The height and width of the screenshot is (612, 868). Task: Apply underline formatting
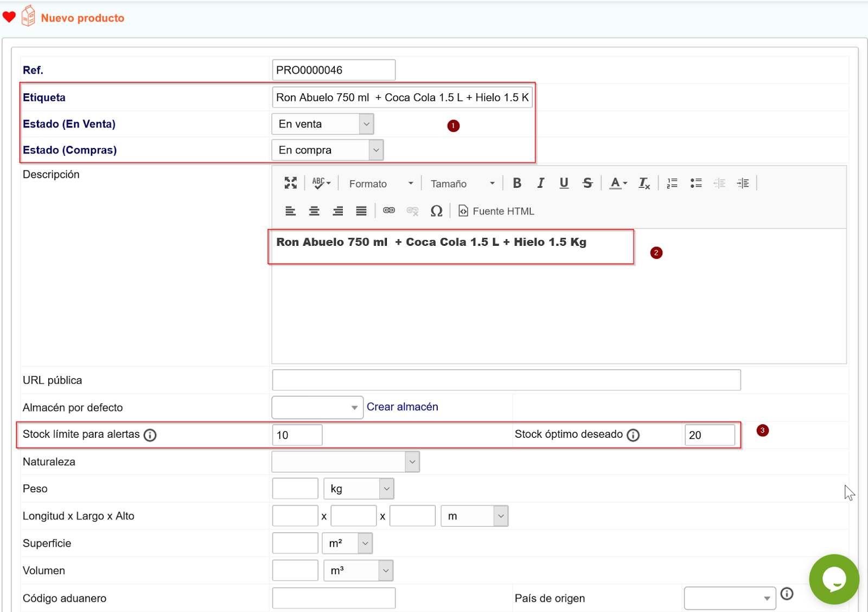coord(564,183)
